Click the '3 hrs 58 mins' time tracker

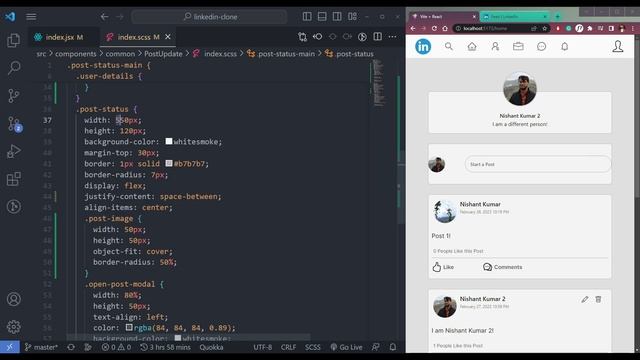[x=165, y=347]
